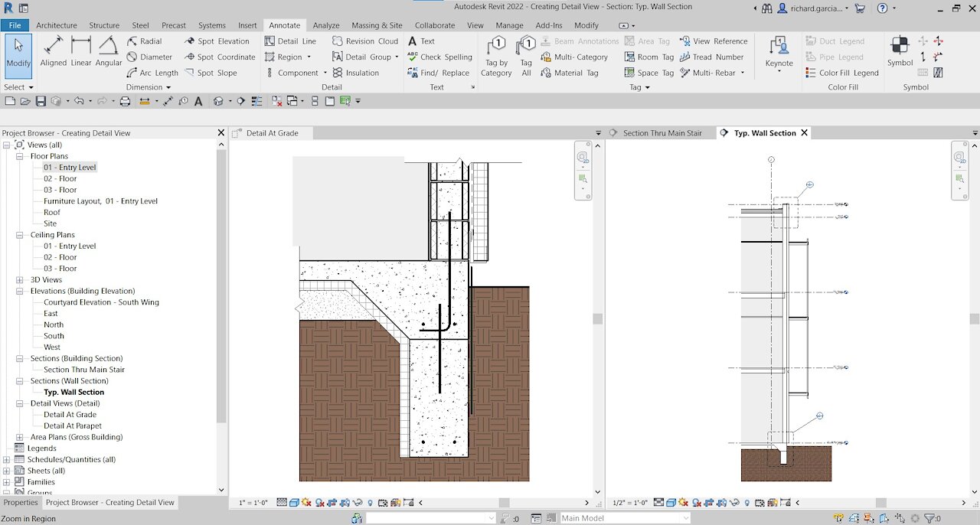Image resolution: width=980 pixels, height=525 pixels.
Task: Click the Project Browser vertical scrollbar
Action: tap(222, 286)
